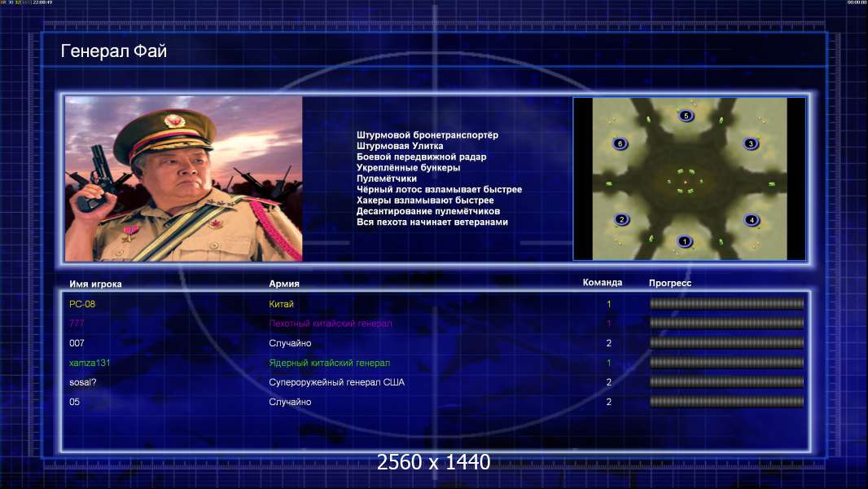The height and width of the screenshot is (489, 868).
Task: Click 'Китай' army for PC-08
Action: click(x=281, y=304)
